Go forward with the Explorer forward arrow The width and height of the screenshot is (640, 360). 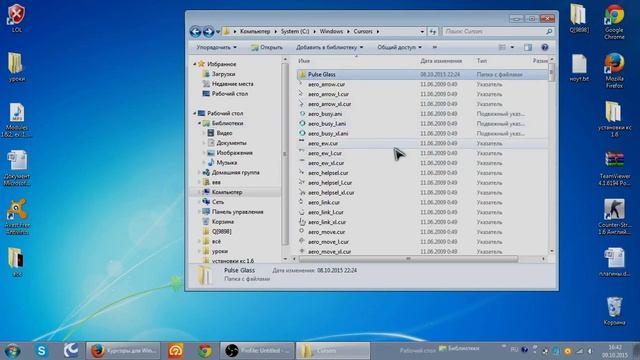[x=208, y=31]
